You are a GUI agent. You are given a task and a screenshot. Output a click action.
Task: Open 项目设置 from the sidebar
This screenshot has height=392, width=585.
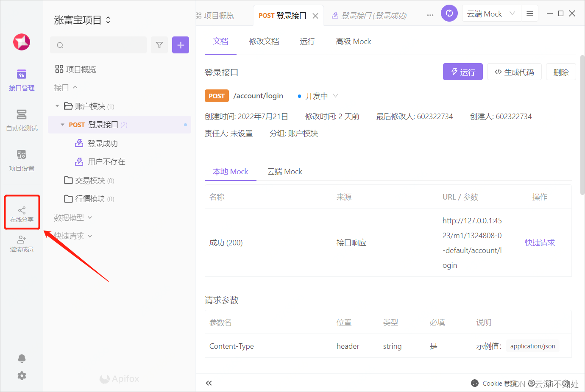coord(22,161)
